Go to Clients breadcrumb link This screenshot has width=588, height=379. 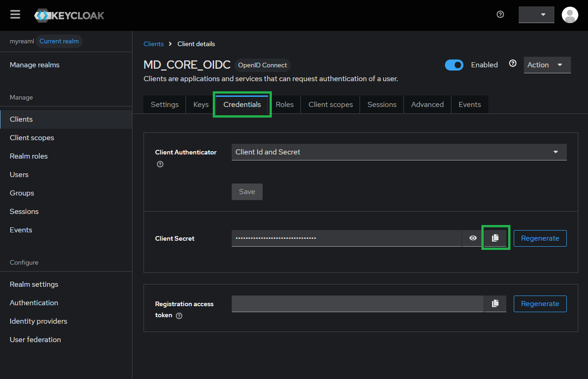154,44
